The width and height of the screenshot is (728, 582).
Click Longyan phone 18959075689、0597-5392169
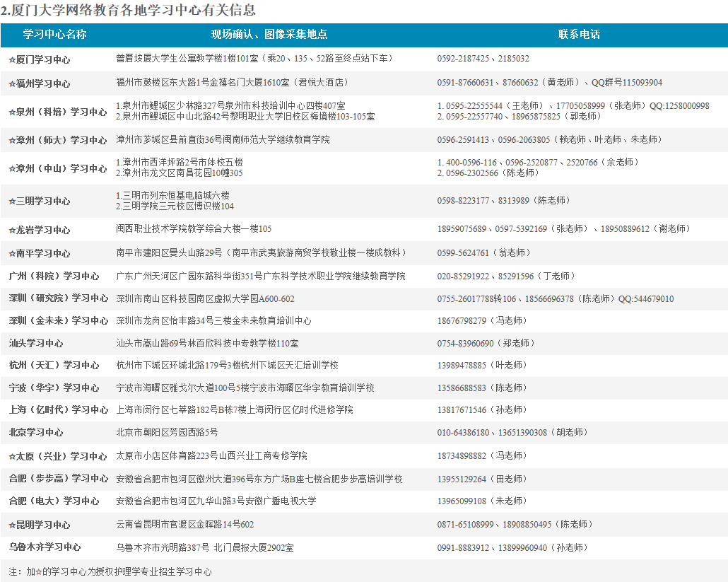click(x=563, y=229)
